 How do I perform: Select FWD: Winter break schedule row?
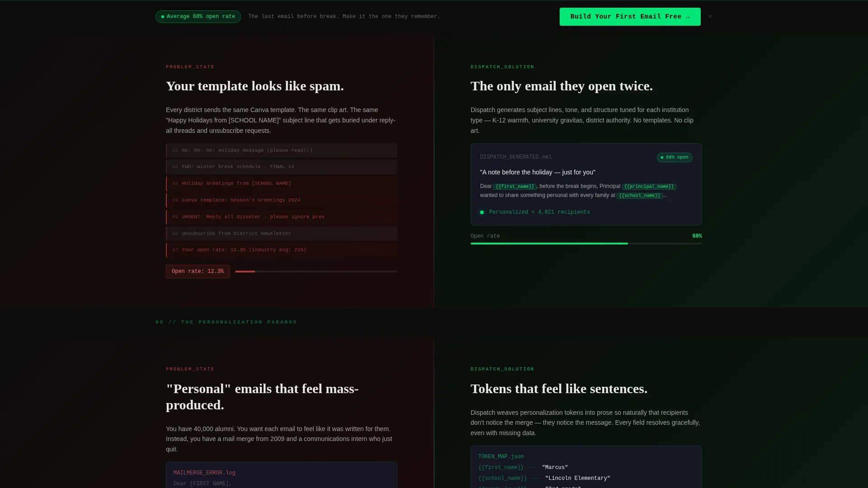coord(282,167)
